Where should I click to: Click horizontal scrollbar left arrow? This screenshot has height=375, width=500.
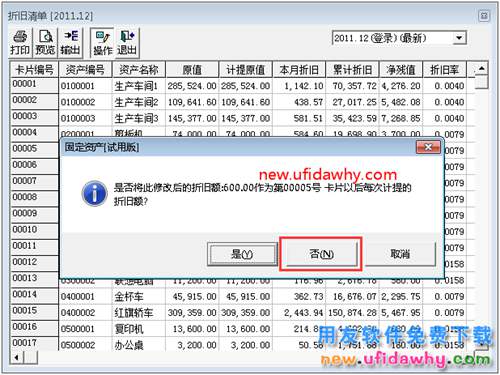click(17, 358)
